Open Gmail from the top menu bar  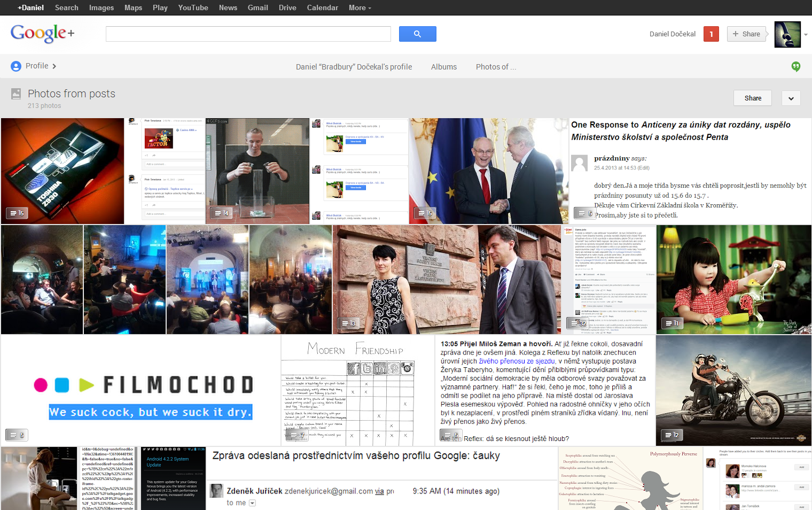(257, 7)
